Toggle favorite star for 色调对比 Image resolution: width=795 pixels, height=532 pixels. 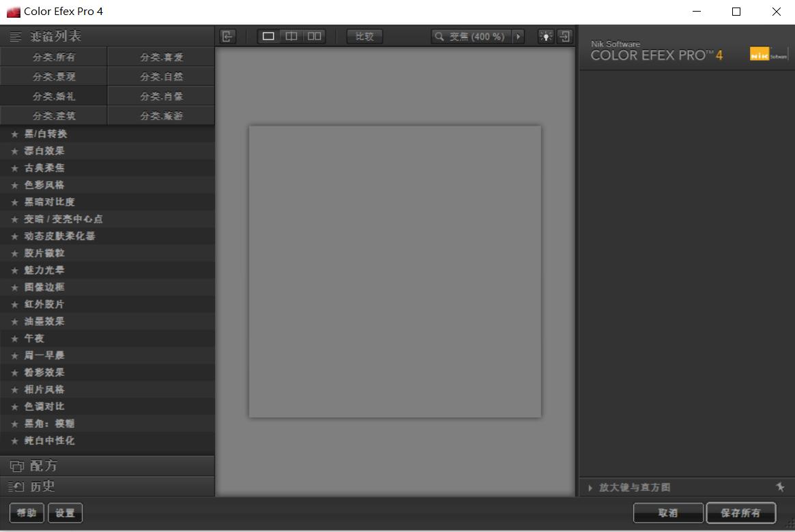pos(15,407)
